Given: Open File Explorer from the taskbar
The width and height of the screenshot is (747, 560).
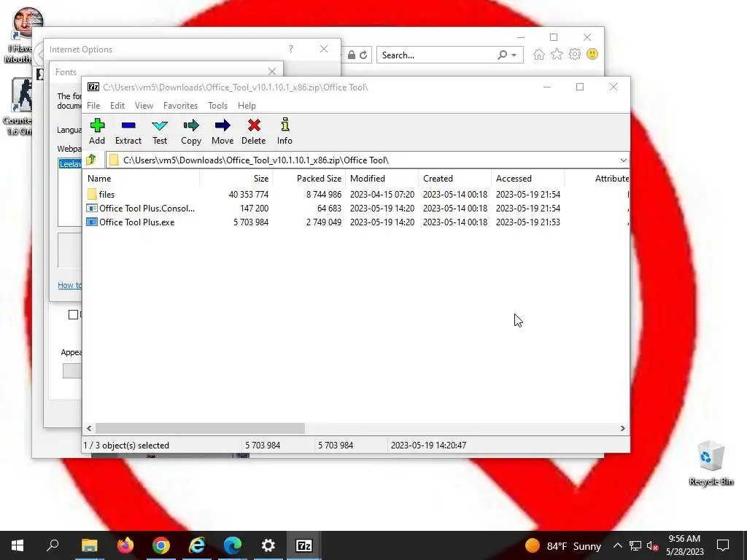Looking at the screenshot, I should [x=89, y=545].
